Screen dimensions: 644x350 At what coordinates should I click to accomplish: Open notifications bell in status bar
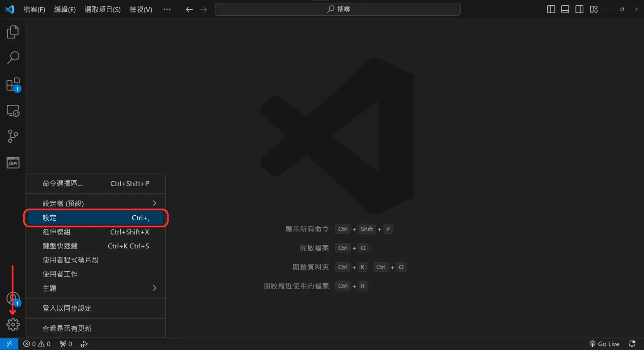(x=632, y=344)
